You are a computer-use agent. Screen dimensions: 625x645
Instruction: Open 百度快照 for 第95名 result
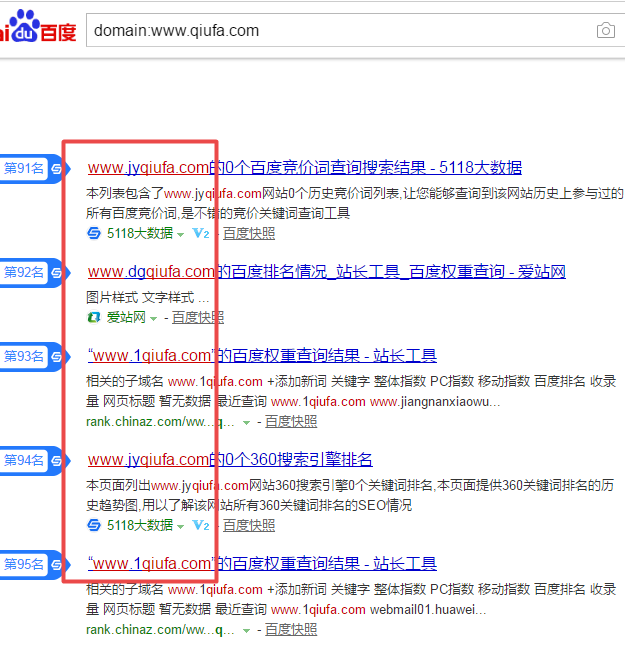(x=291, y=630)
